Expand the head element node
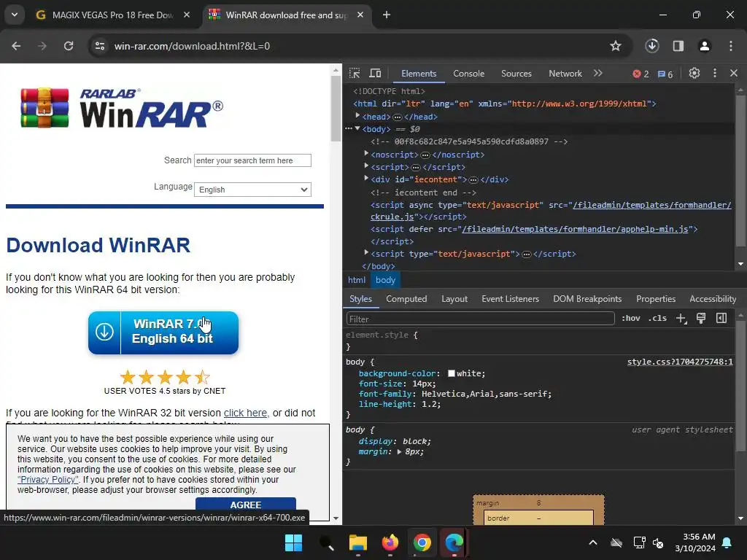747x560 pixels. click(357, 116)
